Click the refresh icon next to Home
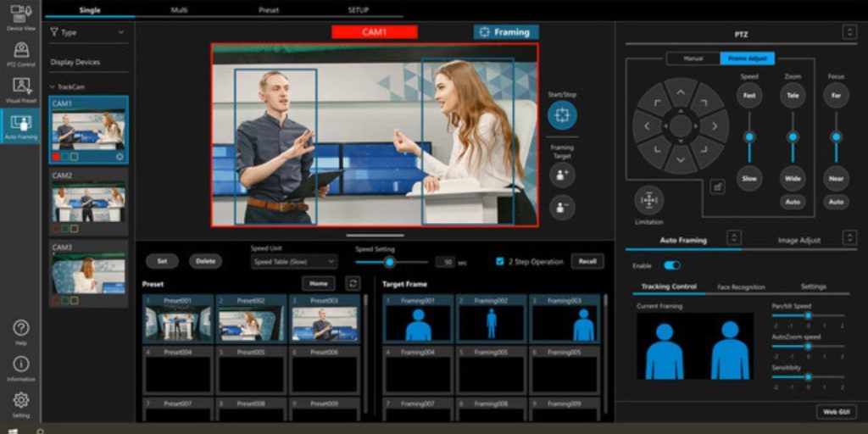Viewport: 868px width, 434px height. click(x=353, y=284)
